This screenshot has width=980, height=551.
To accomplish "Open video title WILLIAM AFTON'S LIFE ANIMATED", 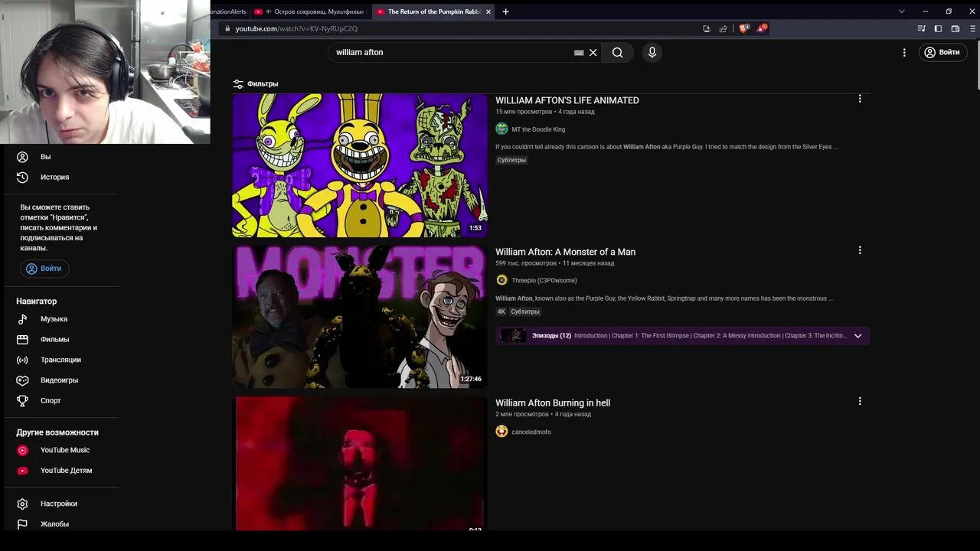I will [x=567, y=100].
